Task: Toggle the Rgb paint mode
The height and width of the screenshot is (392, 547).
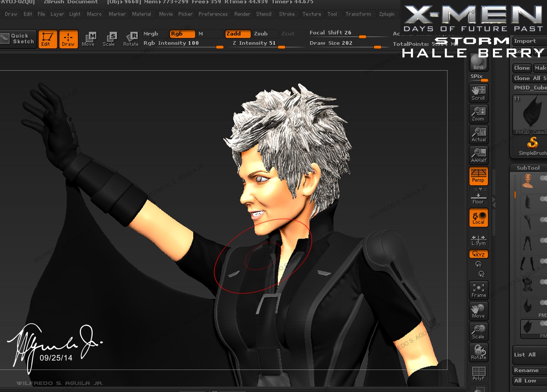Action: tap(182, 34)
